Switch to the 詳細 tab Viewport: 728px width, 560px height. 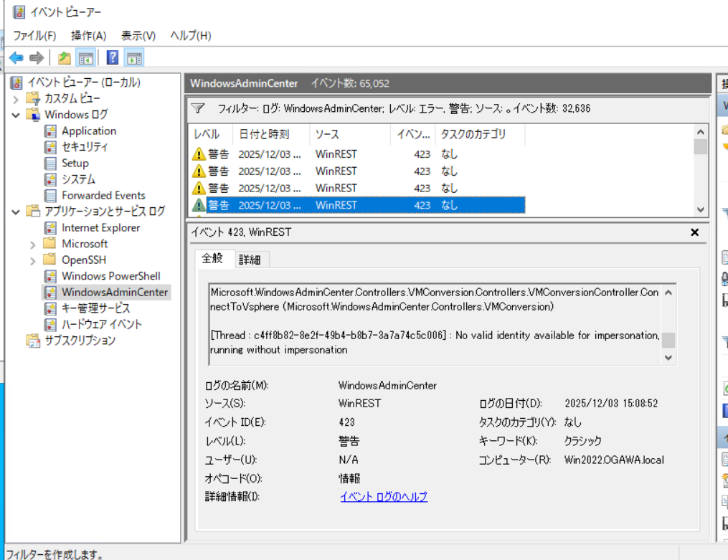tap(250, 260)
